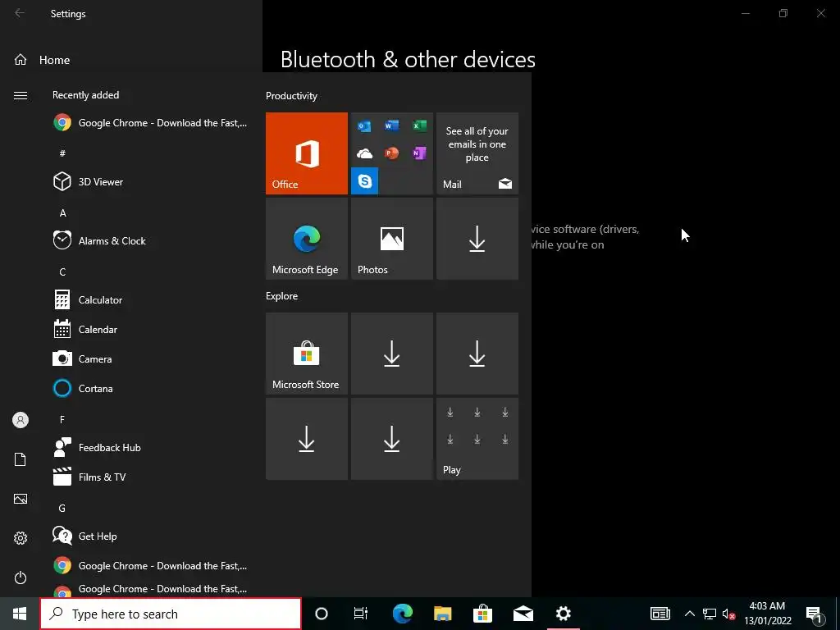
Task: Open Cortana circle on the taskbar
Action: [322, 614]
